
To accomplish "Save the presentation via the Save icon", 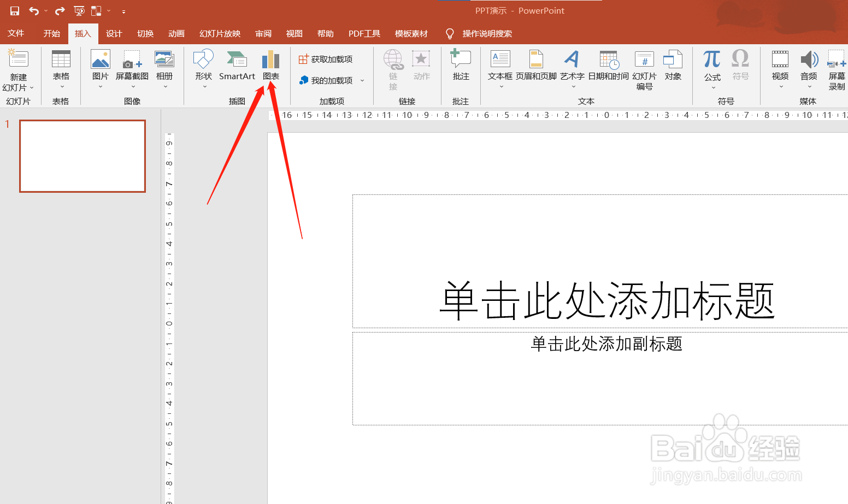I will (x=14, y=10).
